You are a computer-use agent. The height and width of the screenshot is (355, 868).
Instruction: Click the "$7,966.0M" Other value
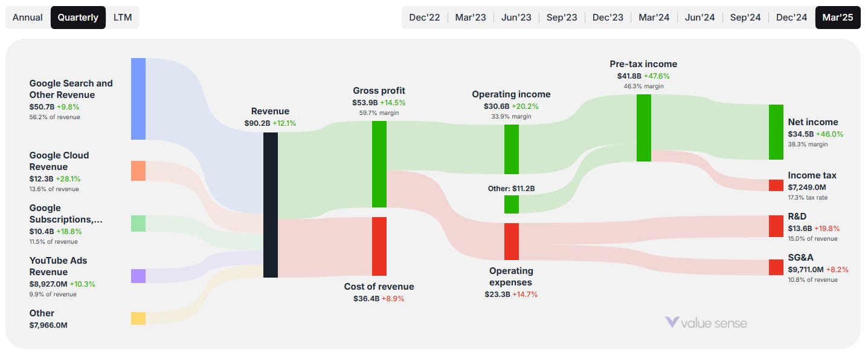[x=48, y=325]
